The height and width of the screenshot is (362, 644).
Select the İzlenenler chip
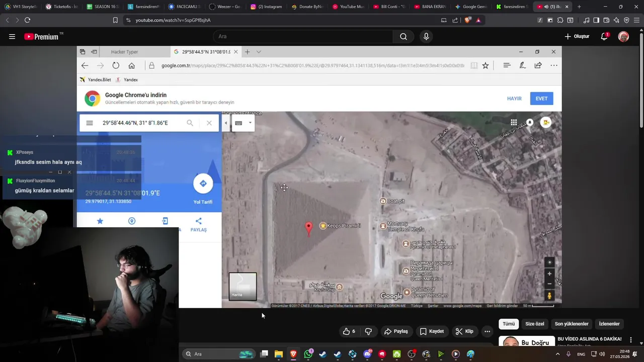tap(609, 324)
